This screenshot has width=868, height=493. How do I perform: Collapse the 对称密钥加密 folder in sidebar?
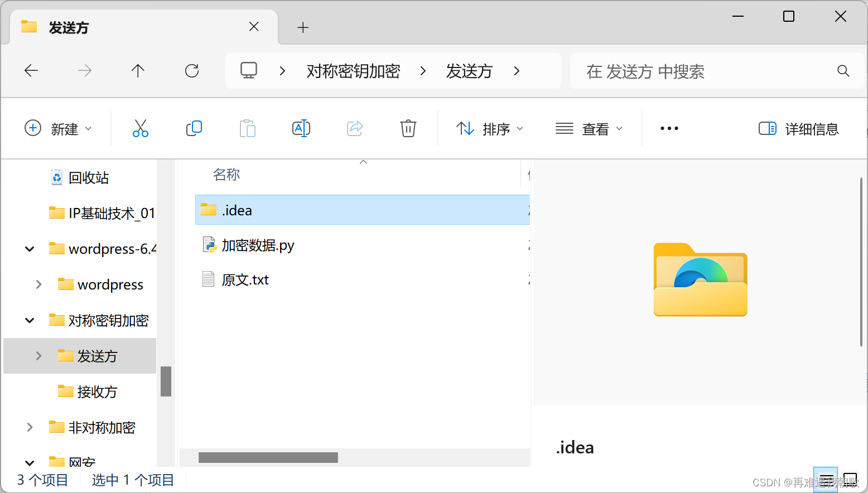(29, 320)
